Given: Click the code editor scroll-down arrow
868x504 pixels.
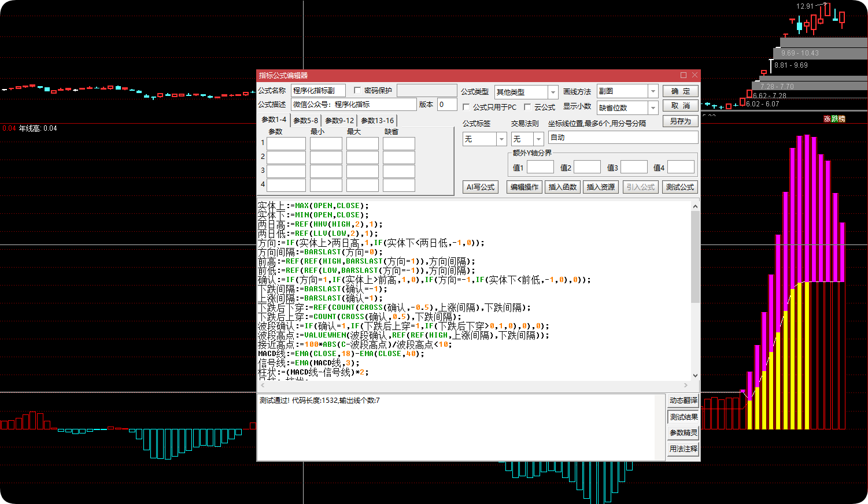Looking at the screenshot, I should pyautogui.click(x=695, y=375).
